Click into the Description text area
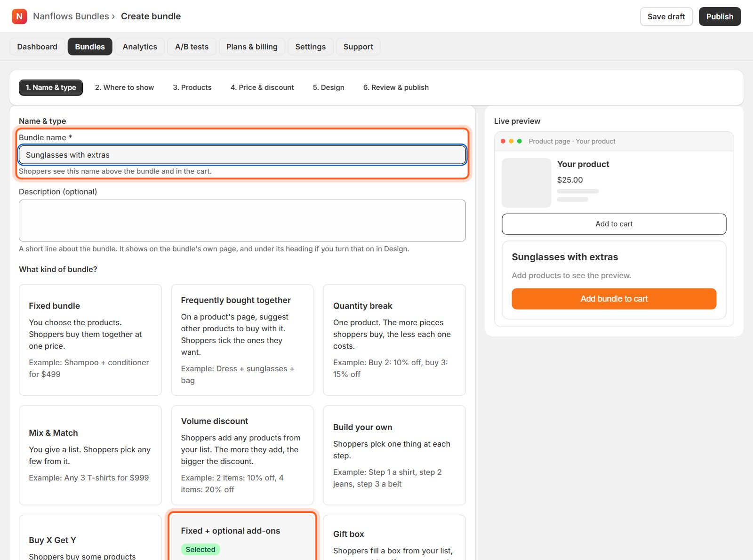 point(242,221)
